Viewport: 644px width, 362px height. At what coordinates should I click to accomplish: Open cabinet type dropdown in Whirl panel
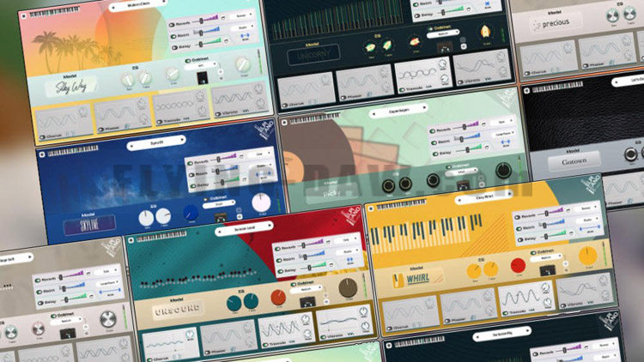click(547, 257)
